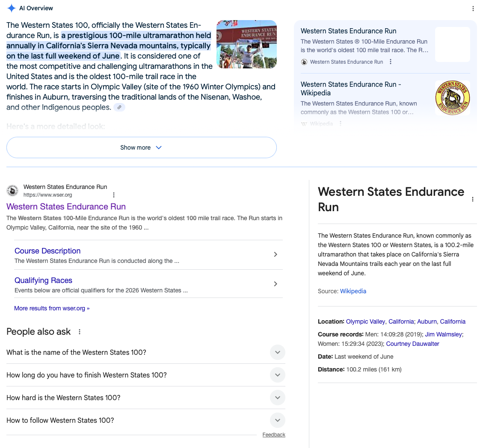Open the About this result menu for wser.org
The height and width of the screenshot is (448, 483).
(114, 195)
